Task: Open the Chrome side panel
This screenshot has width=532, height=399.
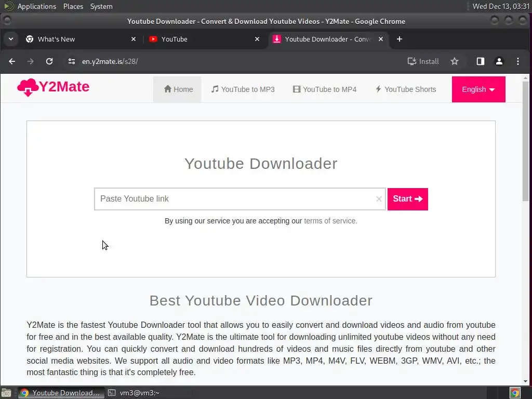Action: click(481, 61)
